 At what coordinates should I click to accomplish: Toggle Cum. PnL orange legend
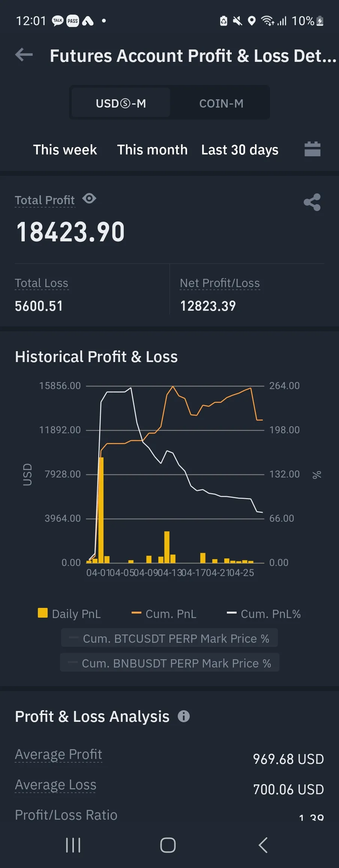(x=164, y=614)
